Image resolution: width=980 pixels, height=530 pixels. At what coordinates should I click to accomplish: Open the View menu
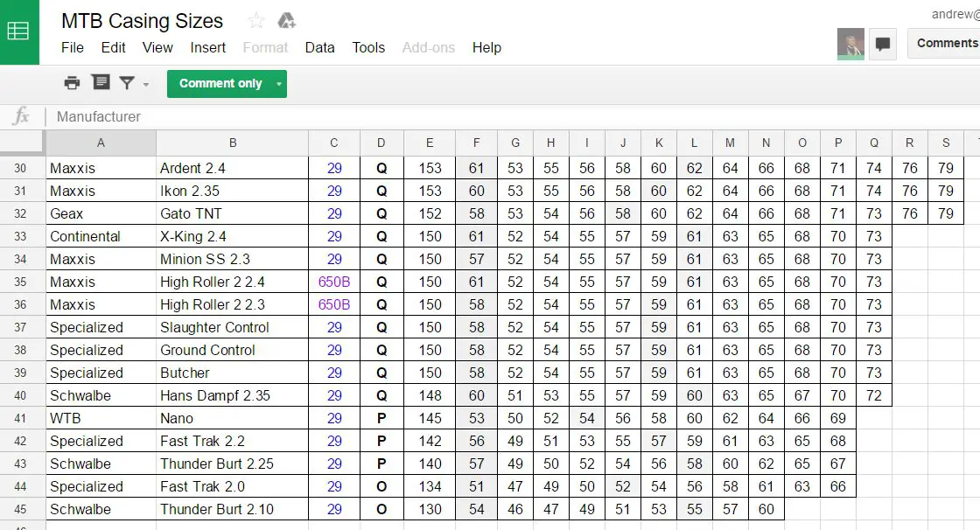tap(157, 47)
